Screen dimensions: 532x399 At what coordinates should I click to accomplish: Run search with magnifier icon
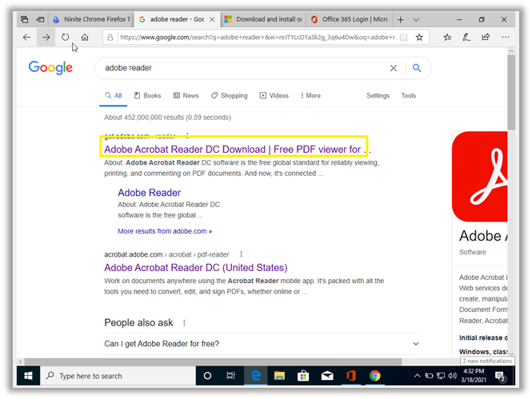pyautogui.click(x=417, y=68)
